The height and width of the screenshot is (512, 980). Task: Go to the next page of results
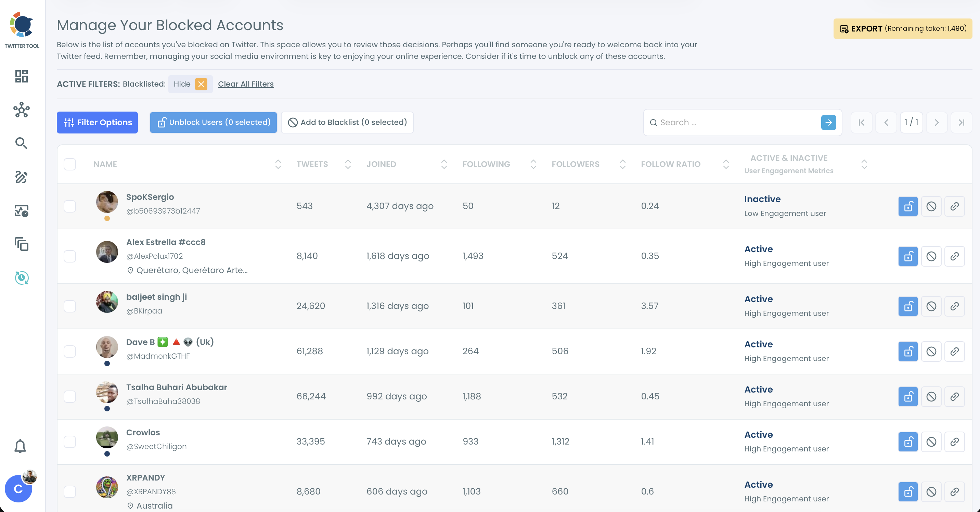pyautogui.click(x=937, y=123)
